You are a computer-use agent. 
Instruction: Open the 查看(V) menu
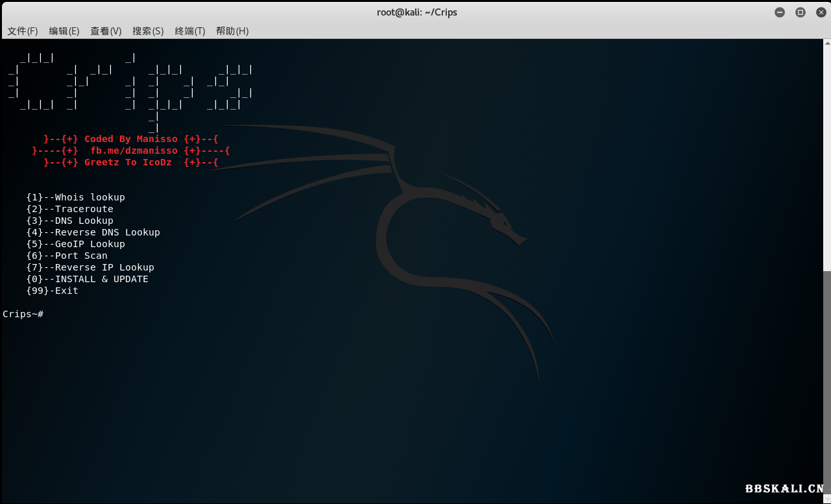(106, 31)
